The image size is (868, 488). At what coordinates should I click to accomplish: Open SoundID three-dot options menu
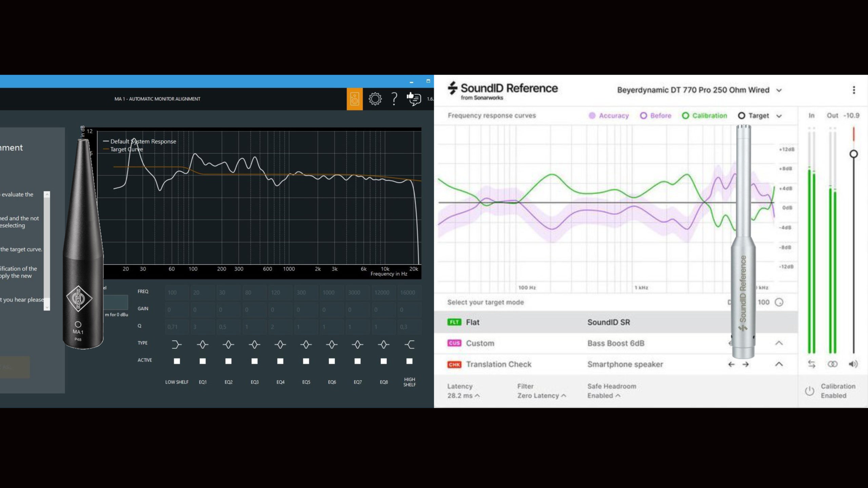click(854, 90)
